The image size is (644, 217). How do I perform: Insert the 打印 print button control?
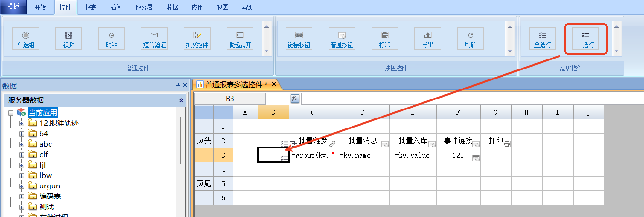tap(385, 39)
